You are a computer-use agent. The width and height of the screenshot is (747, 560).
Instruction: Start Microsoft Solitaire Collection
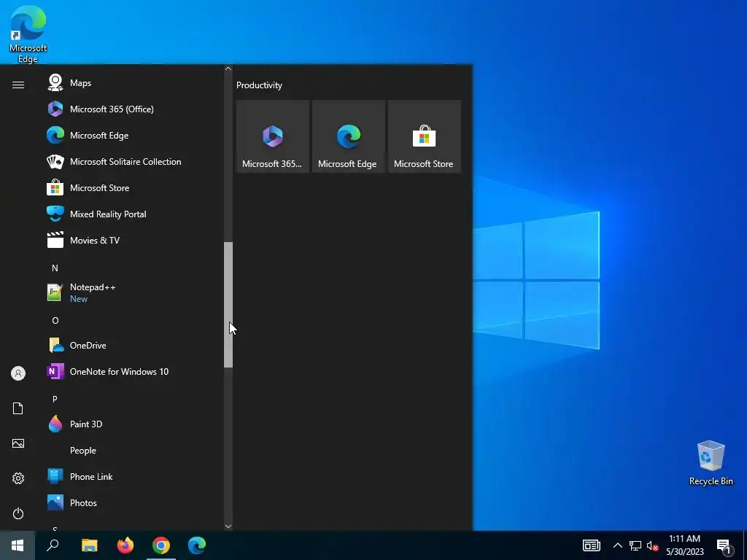coord(133,161)
